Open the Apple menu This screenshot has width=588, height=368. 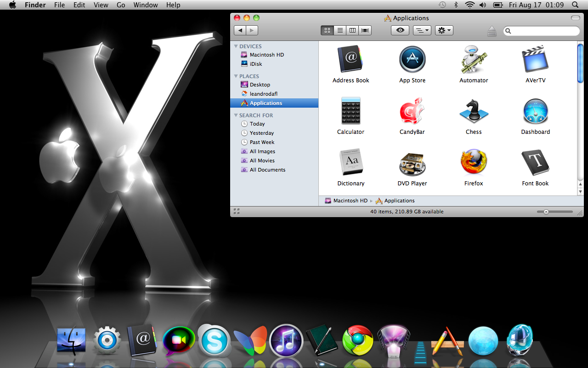(12, 5)
